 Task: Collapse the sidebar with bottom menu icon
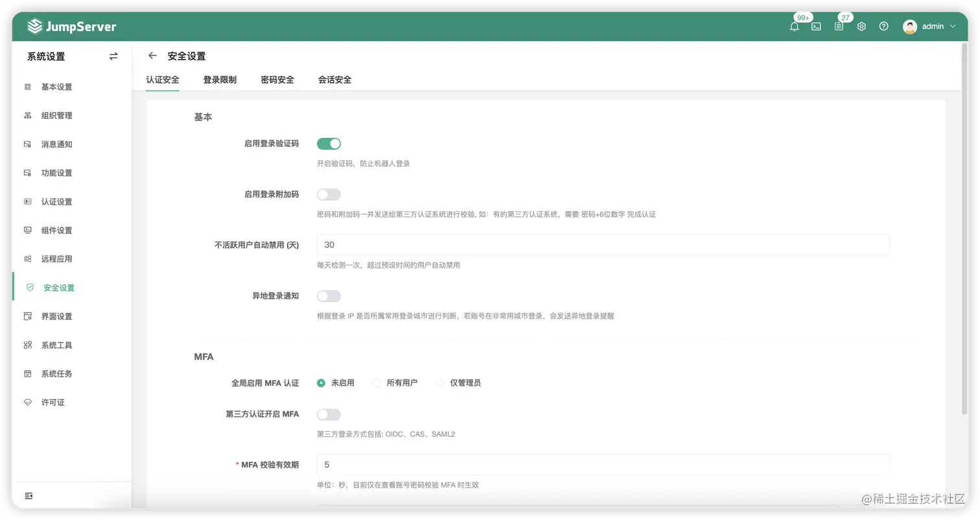tap(29, 496)
